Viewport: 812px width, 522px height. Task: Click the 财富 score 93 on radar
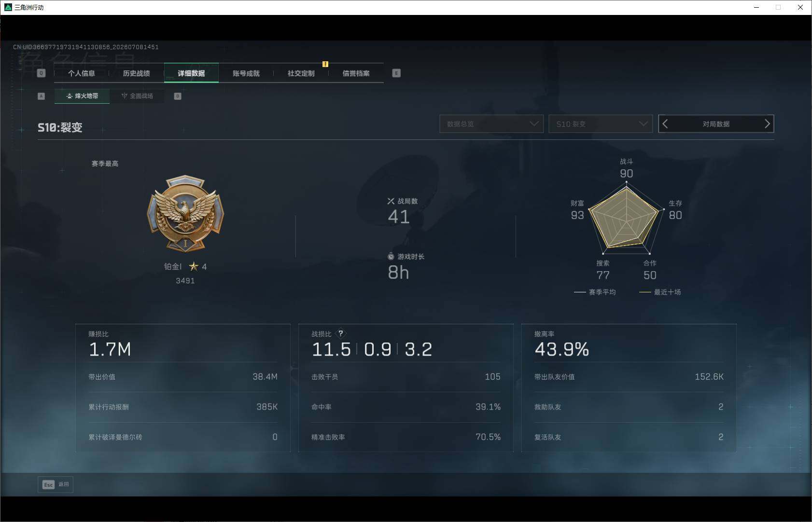tap(577, 215)
